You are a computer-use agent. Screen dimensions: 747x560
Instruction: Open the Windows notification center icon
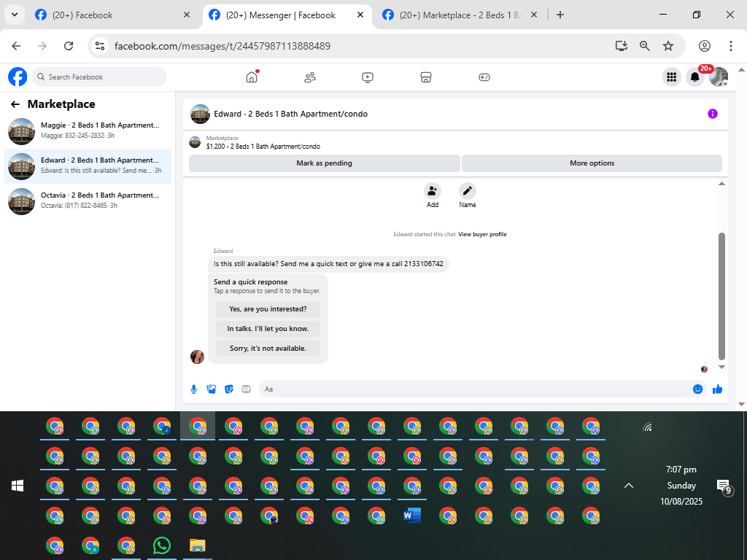tap(724, 486)
